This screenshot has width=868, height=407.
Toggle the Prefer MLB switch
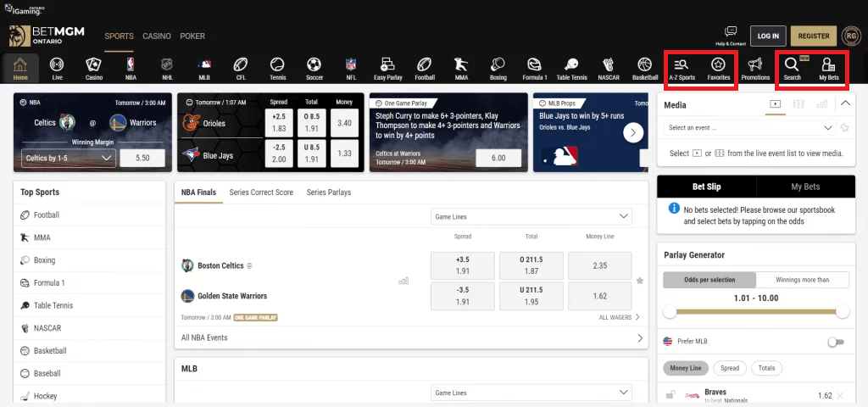[836, 342]
